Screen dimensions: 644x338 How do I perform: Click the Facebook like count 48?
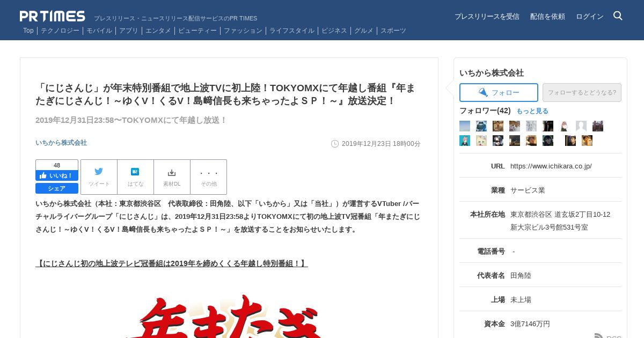pos(57,165)
